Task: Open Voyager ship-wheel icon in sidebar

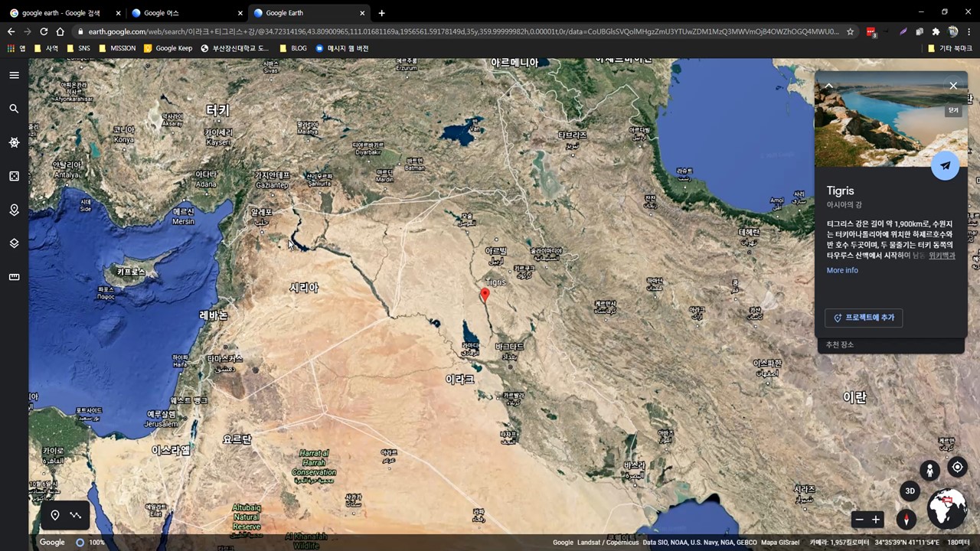Action: click(14, 142)
